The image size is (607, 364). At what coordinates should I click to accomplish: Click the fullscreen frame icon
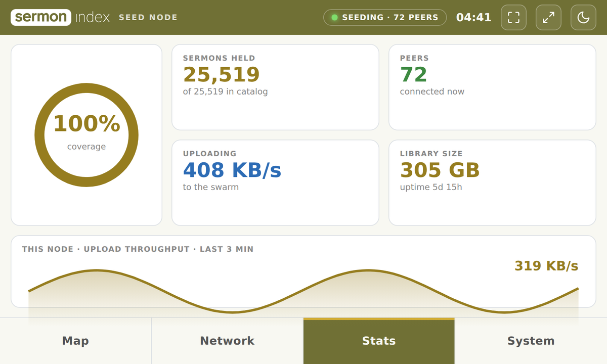[513, 18]
